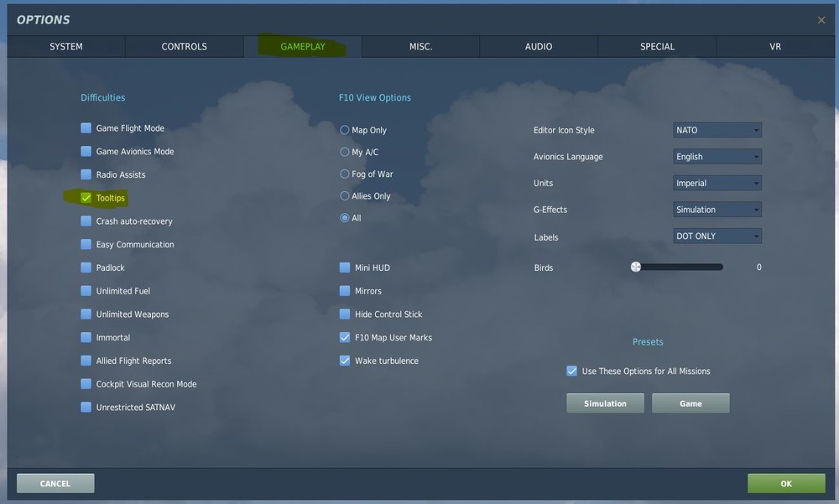The width and height of the screenshot is (839, 504).
Task: Switch to the CONTROLS tab
Action: (x=184, y=47)
